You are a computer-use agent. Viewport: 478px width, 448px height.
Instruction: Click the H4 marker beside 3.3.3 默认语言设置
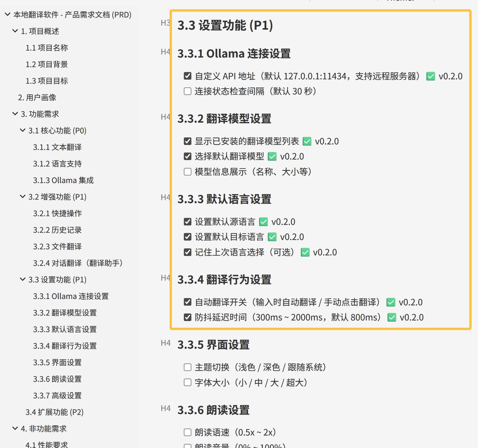point(165,198)
